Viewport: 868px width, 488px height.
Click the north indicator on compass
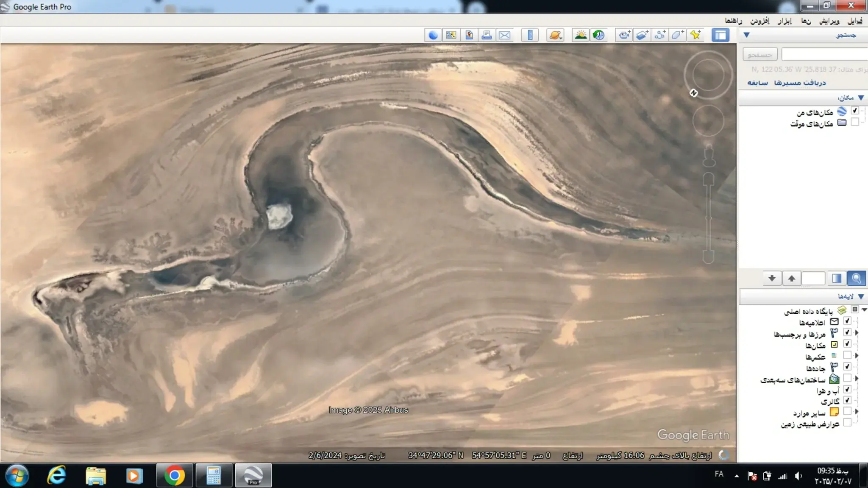point(693,93)
